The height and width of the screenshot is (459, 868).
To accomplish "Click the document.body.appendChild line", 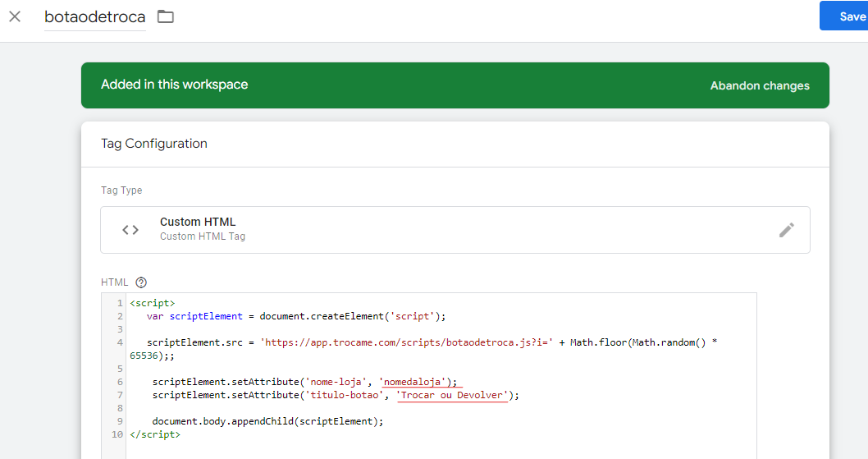I will [268, 421].
